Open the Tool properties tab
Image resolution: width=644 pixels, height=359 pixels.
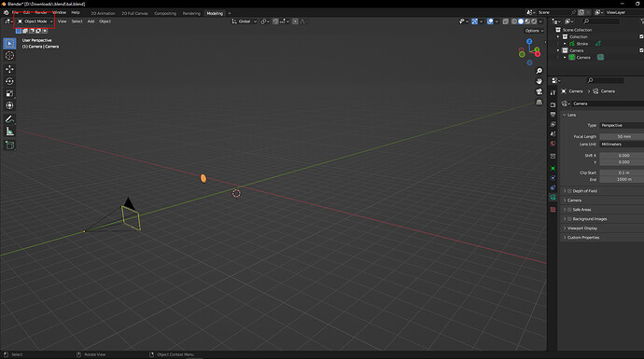click(553, 93)
